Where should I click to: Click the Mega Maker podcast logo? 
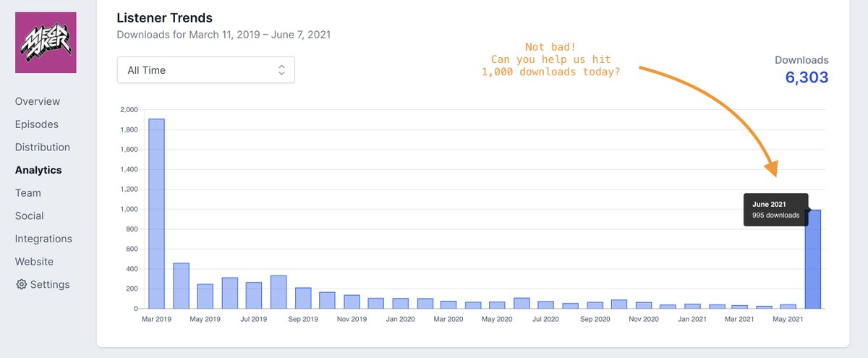pyautogui.click(x=45, y=41)
